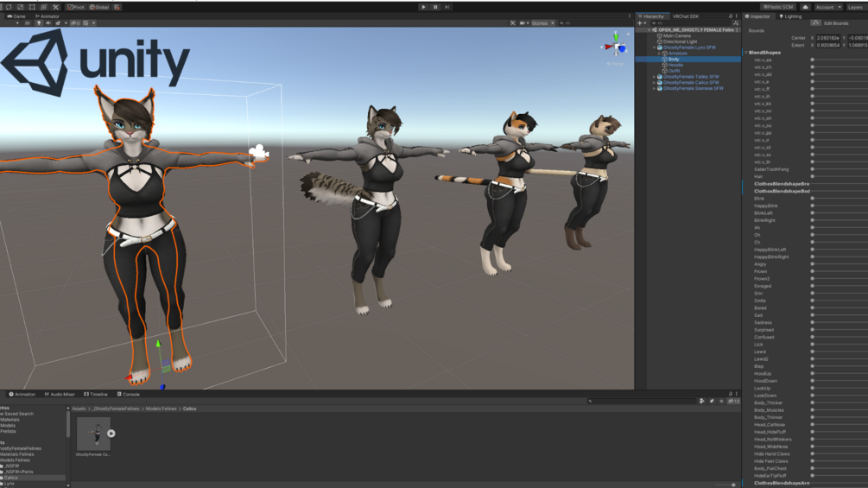
Task: Click Models Felines in the breadcrumb path
Action: click(162, 409)
